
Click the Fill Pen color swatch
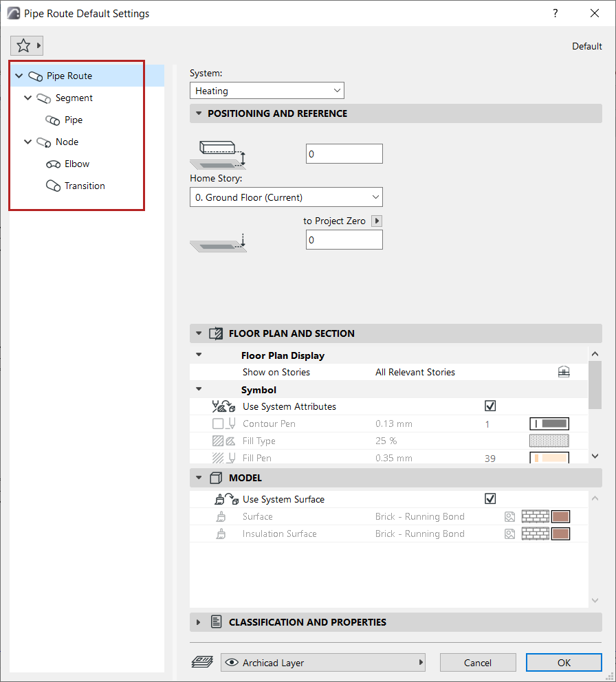(x=549, y=458)
